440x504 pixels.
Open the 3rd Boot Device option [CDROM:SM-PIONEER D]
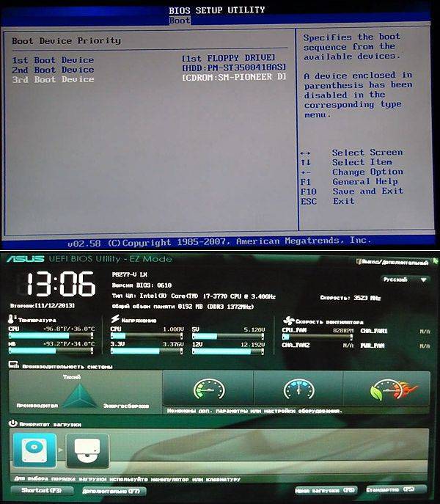coord(234,77)
